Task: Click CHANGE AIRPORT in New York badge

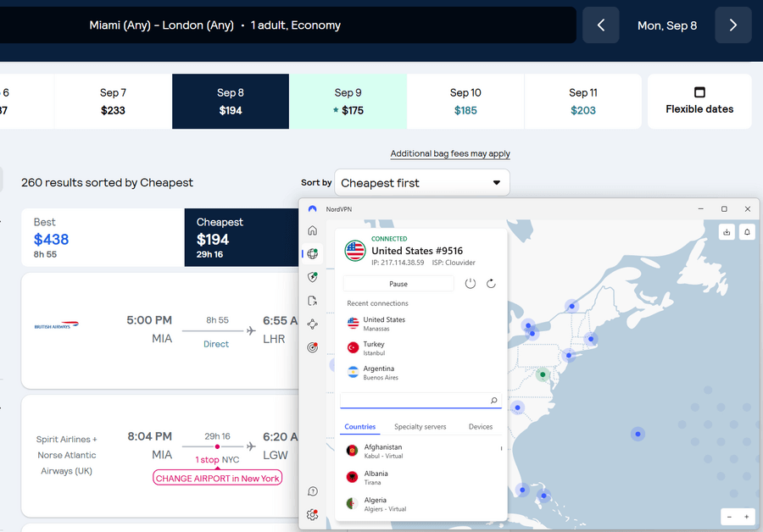Action: click(x=218, y=478)
